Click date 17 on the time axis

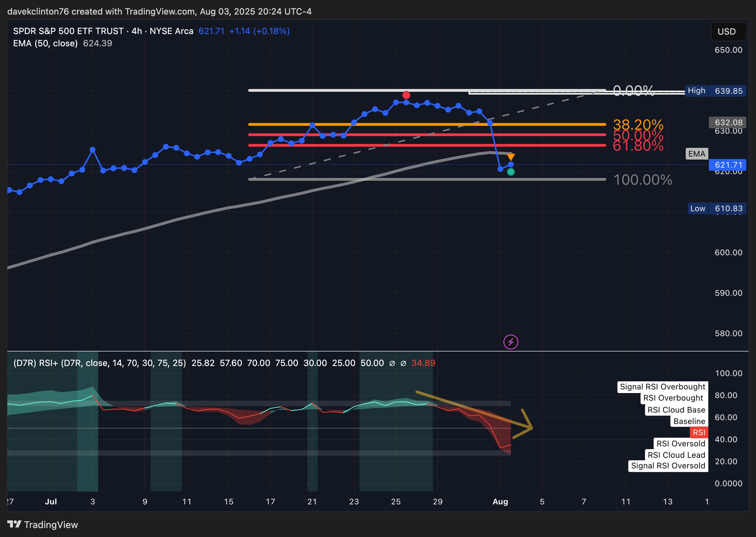270,502
